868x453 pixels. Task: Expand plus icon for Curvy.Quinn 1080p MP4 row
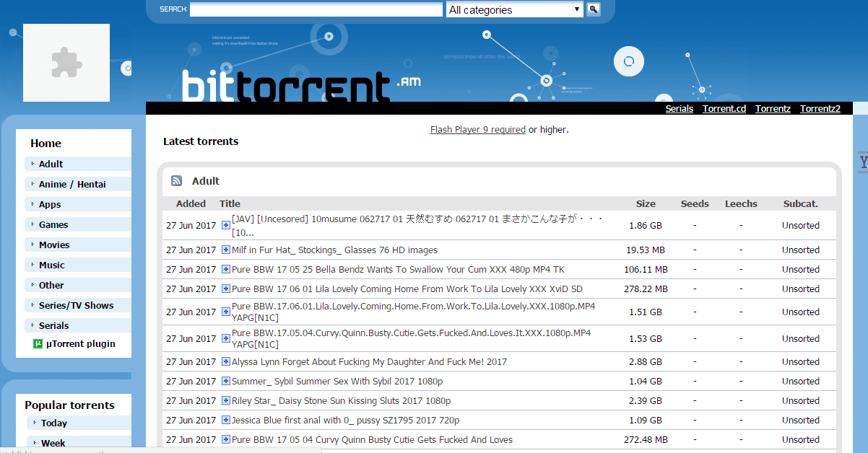226,338
